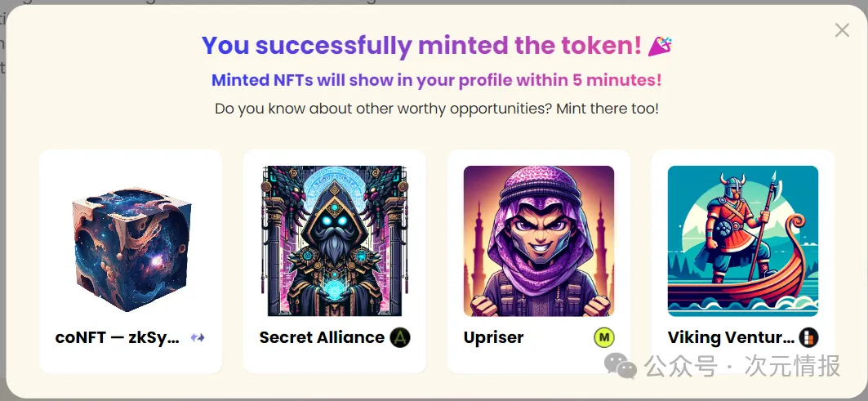Open the Viking Venture longboat artwork
The width and height of the screenshot is (868, 401).
(x=742, y=241)
